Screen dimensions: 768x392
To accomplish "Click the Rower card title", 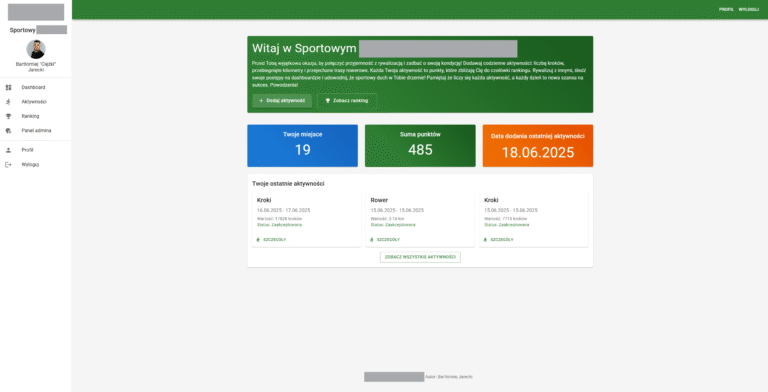I will click(379, 200).
